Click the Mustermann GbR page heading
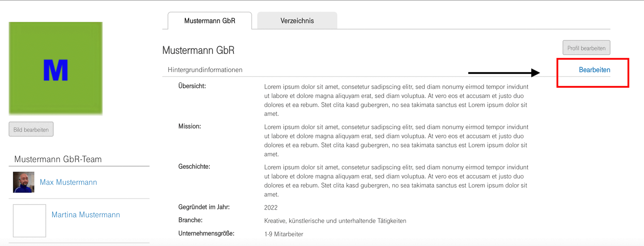The height and width of the screenshot is (246, 644). click(x=198, y=50)
